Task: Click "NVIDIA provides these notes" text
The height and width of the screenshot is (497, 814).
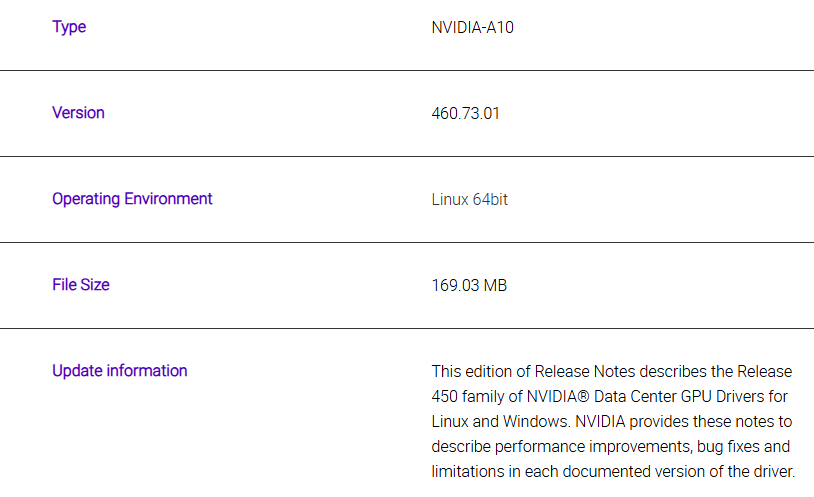Action: tap(664, 419)
